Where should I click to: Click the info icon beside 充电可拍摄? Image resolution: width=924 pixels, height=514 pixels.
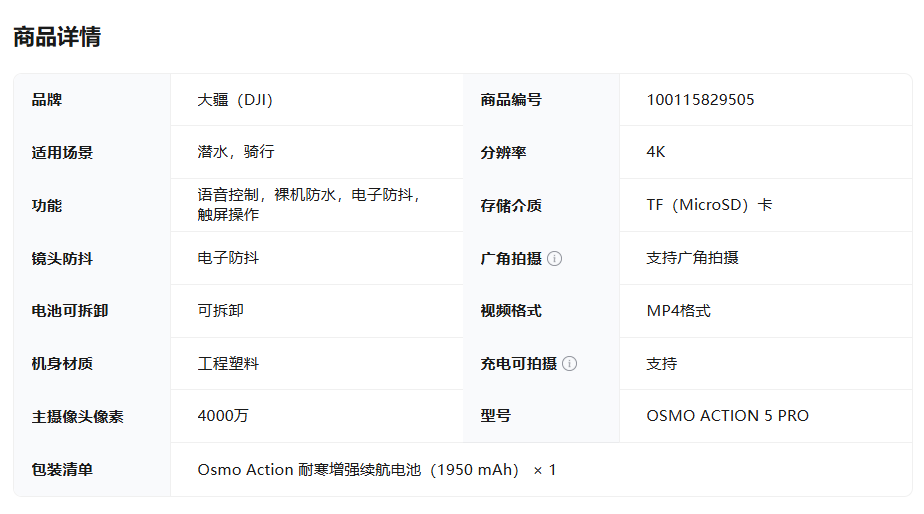(569, 364)
